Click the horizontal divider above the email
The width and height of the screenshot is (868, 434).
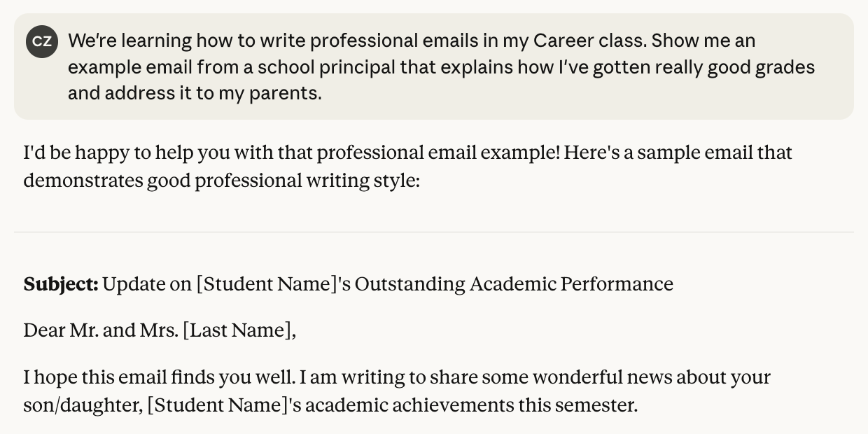click(434, 232)
